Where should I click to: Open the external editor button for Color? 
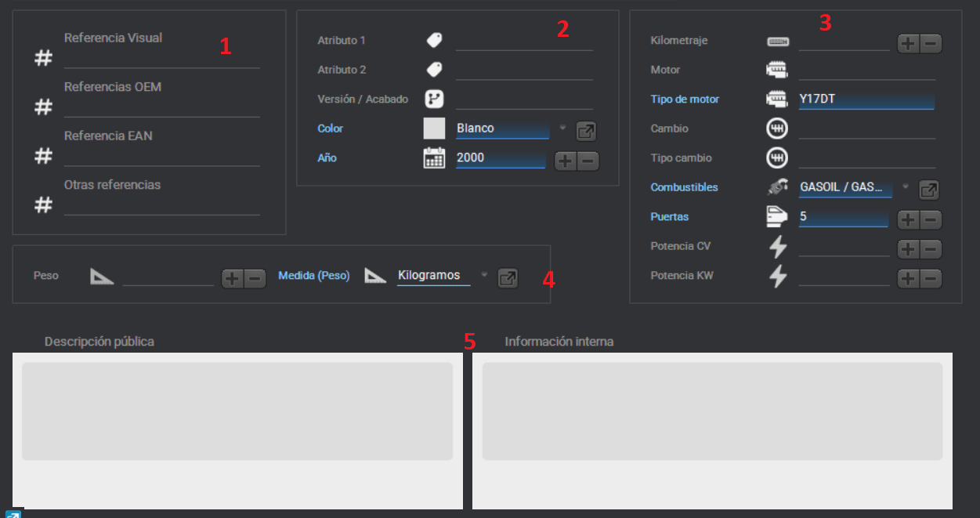(586, 131)
